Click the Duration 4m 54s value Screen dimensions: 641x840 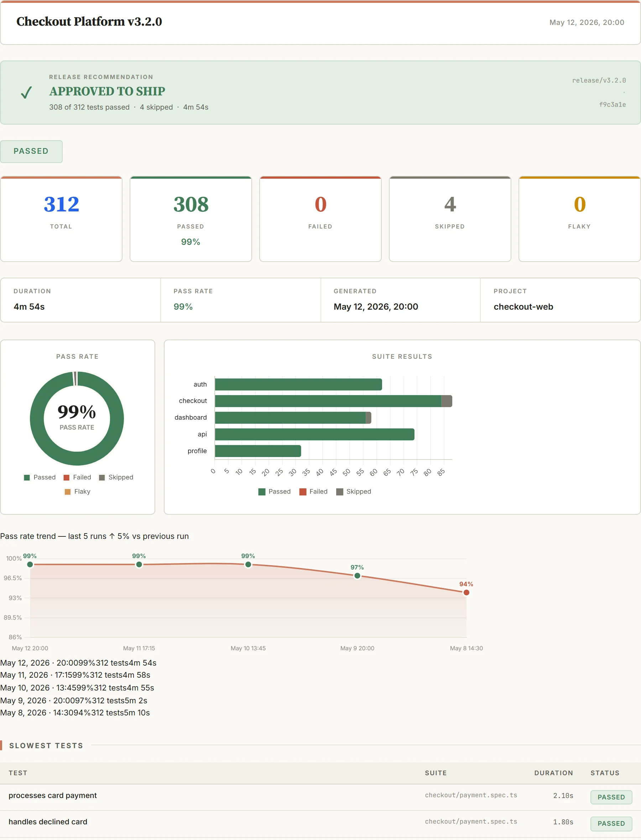pos(29,306)
